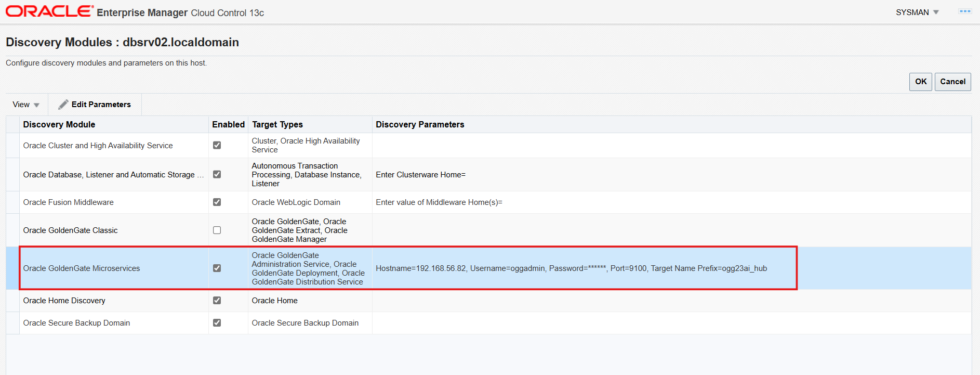Open the View menu dropdown

(26, 105)
